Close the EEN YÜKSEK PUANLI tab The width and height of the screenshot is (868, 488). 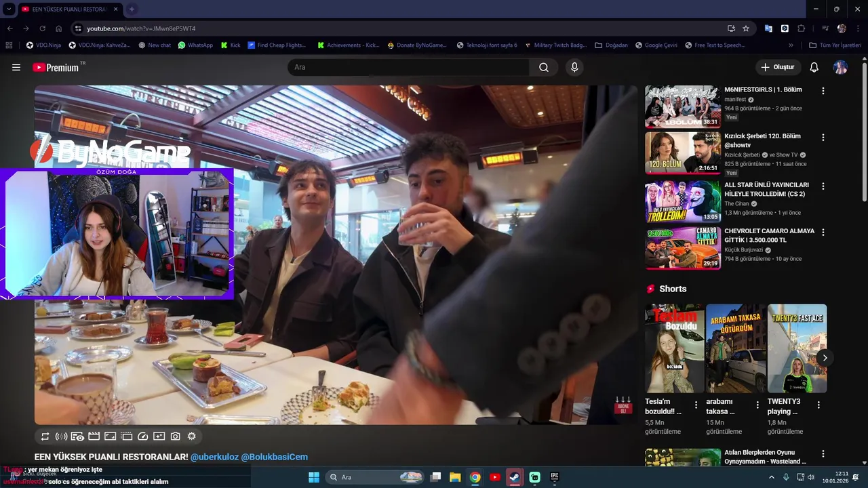tap(116, 9)
